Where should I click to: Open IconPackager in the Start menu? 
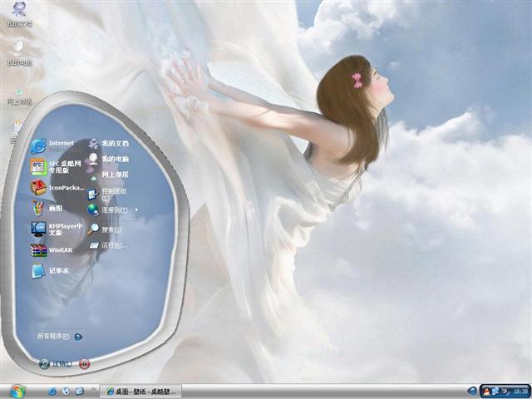57,187
